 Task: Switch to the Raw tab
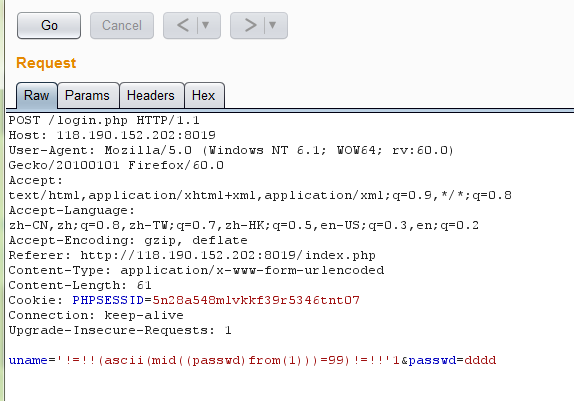pos(37,96)
